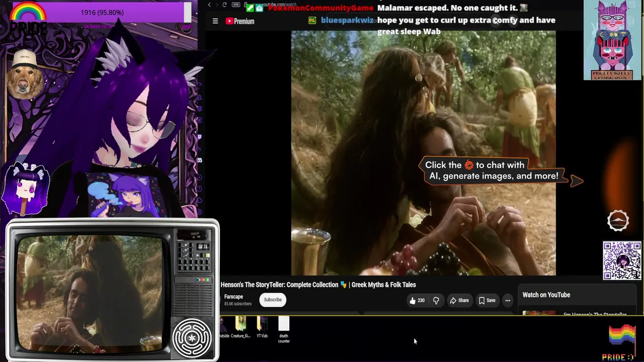This screenshot has height=362, width=644.
Task: Click the main video player frame
Action: (424, 153)
